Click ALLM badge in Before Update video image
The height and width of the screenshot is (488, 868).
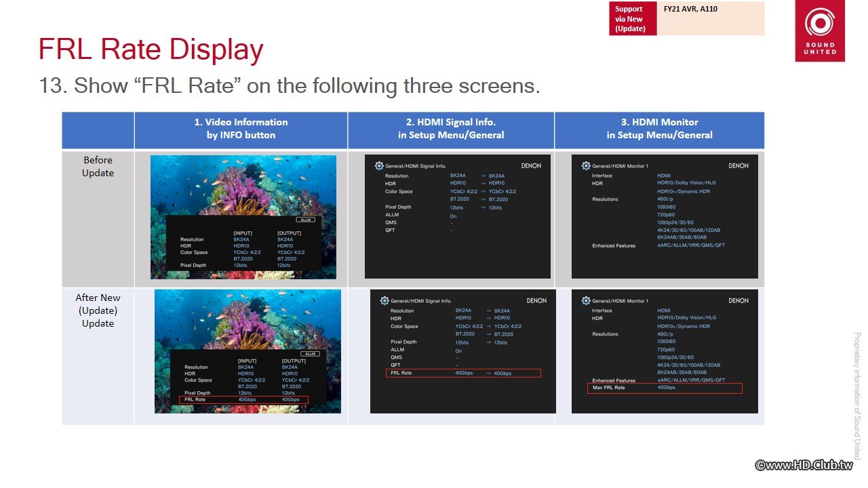point(305,220)
